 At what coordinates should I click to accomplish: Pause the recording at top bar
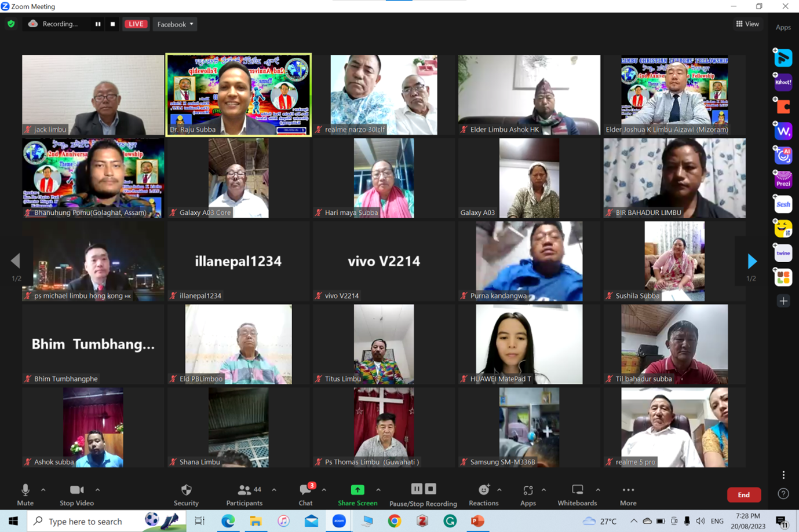[x=97, y=24]
